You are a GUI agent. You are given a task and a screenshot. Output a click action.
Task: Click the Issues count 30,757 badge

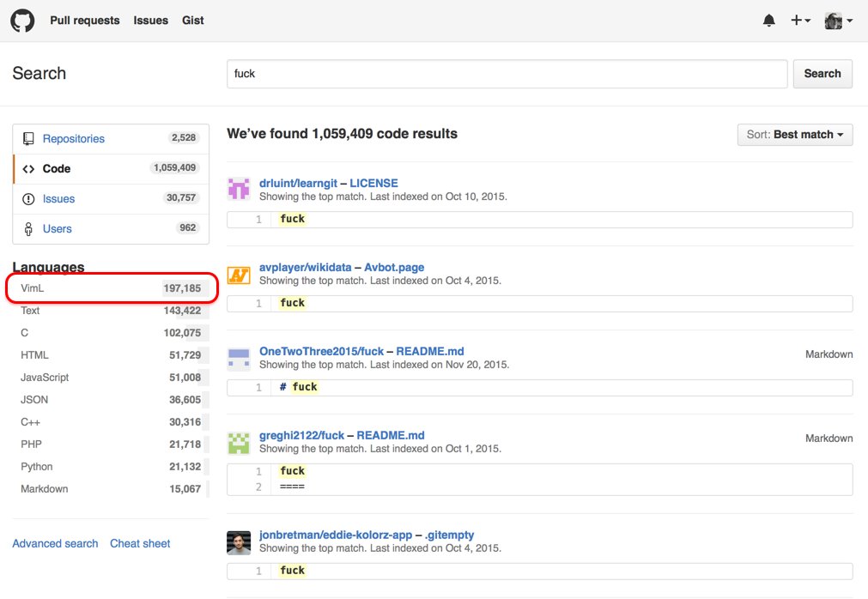(181, 197)
